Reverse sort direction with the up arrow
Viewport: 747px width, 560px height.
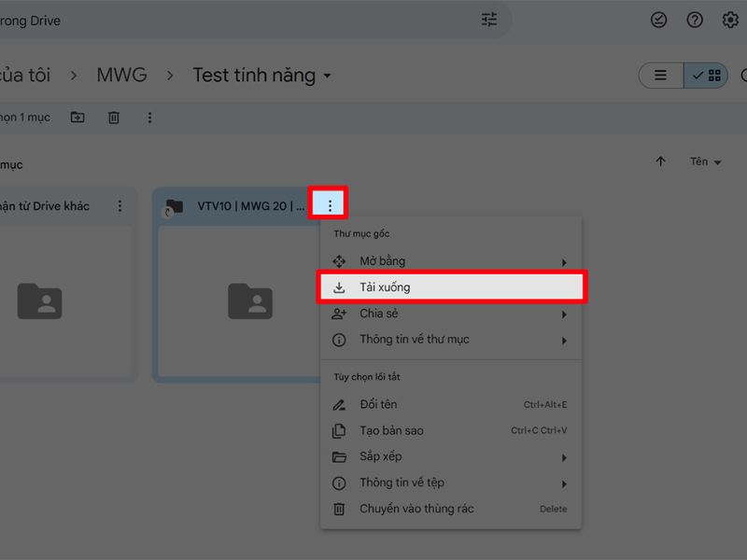(x=660, y=161)
